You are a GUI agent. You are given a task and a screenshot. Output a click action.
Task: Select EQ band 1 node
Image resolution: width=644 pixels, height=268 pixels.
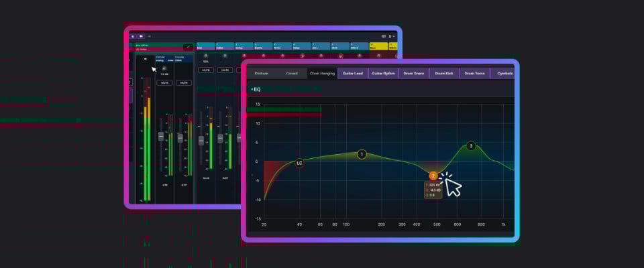(362, 154)
